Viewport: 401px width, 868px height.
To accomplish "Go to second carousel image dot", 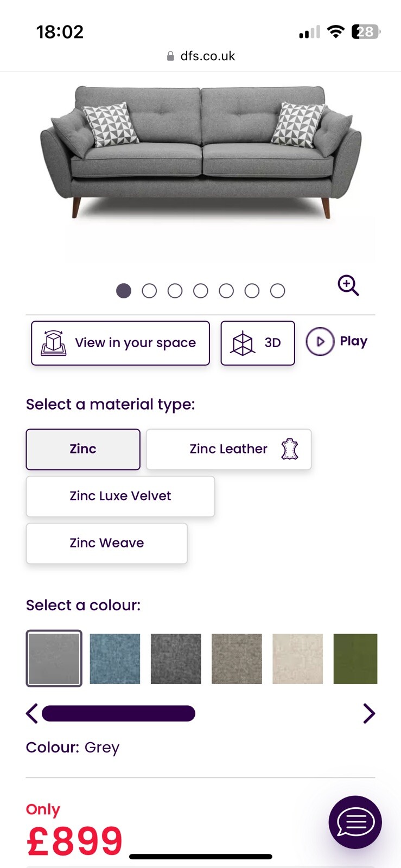I will click(149, 291).
